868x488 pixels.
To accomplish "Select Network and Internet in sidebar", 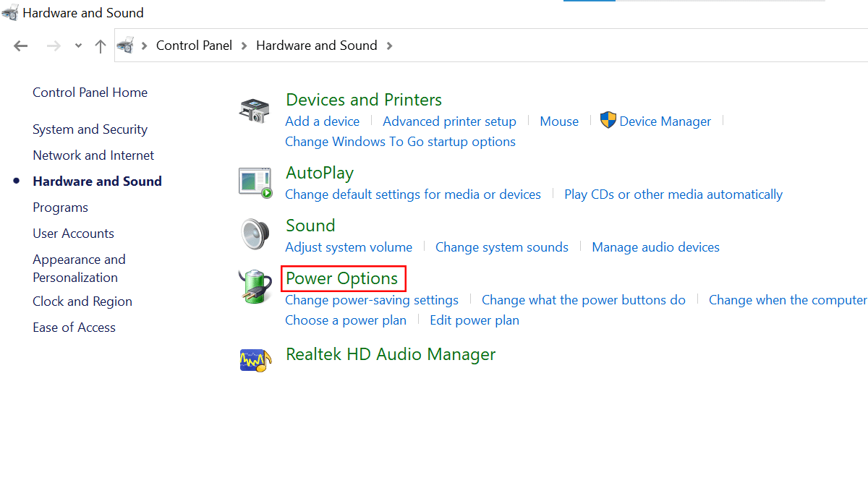I will coord(93,155).
